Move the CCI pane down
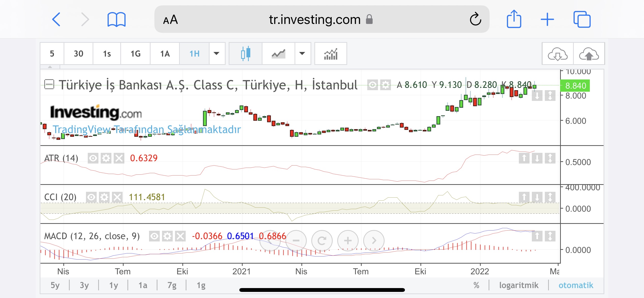The height and width of the screenshot is (298, 644). click(537, 197)
